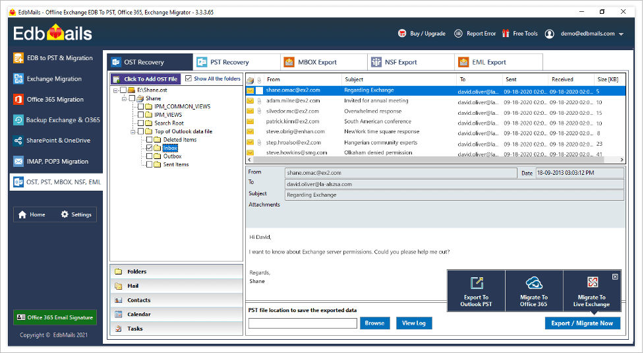Click the email list horizontal scrollbar right arrow

622,160
